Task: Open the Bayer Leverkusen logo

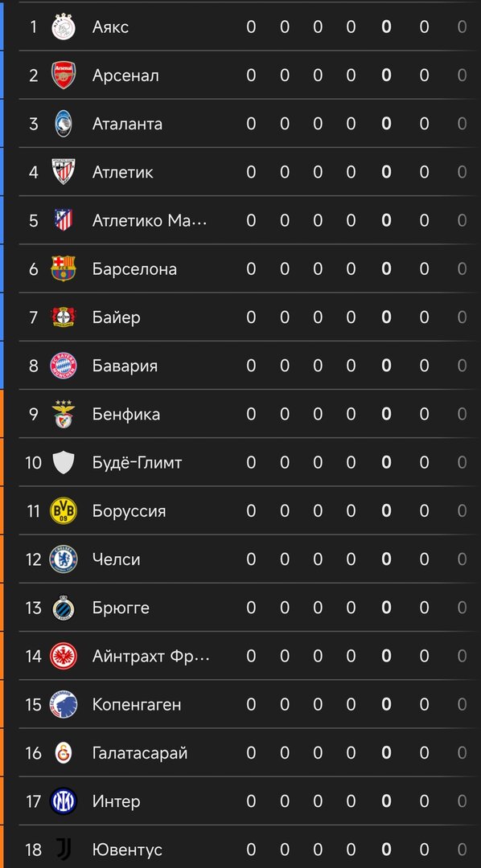Action: (x=64, y=317)
